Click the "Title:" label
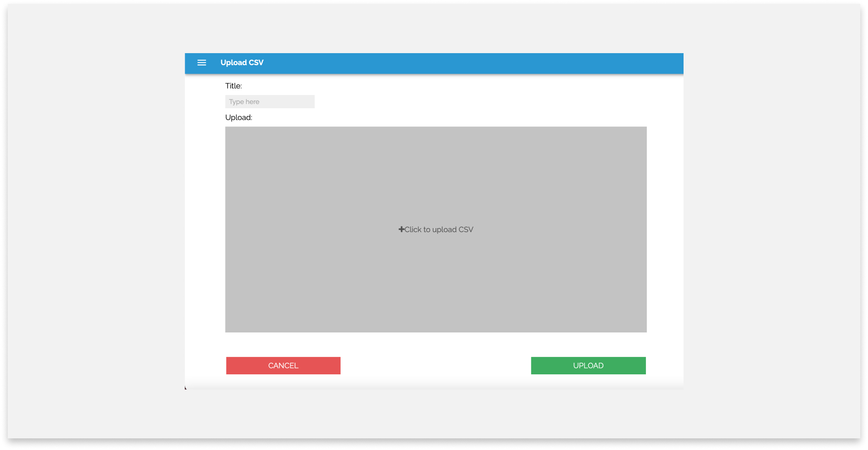This screenshot has width=868, height=450. tap(233, 86)
